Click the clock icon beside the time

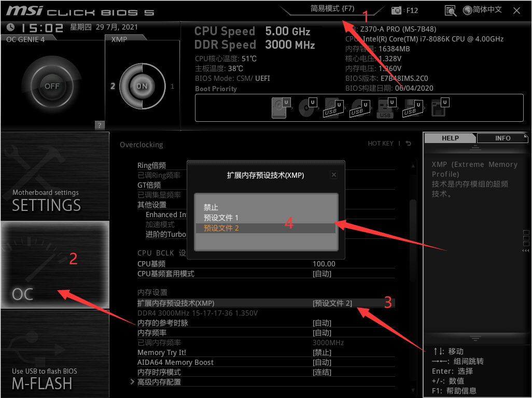[10, 27]
